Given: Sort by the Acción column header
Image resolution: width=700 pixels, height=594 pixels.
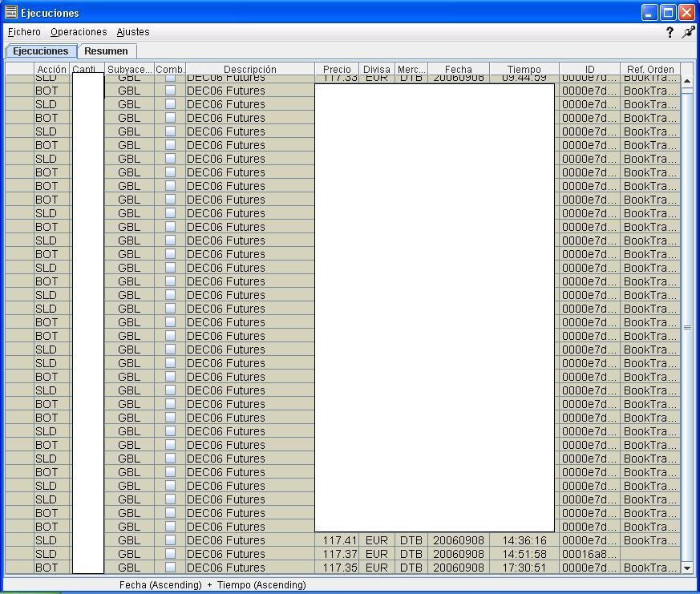Looking at the screenshot, I should coord(52,69).
